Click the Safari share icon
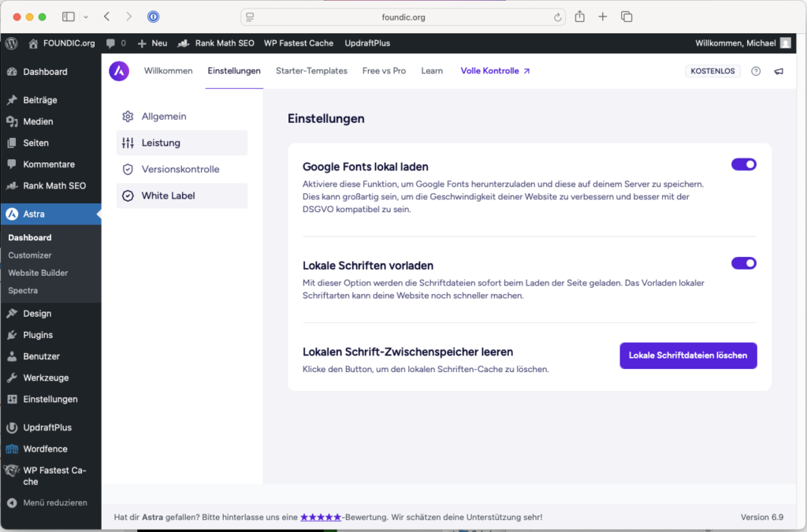 (580, 17)
